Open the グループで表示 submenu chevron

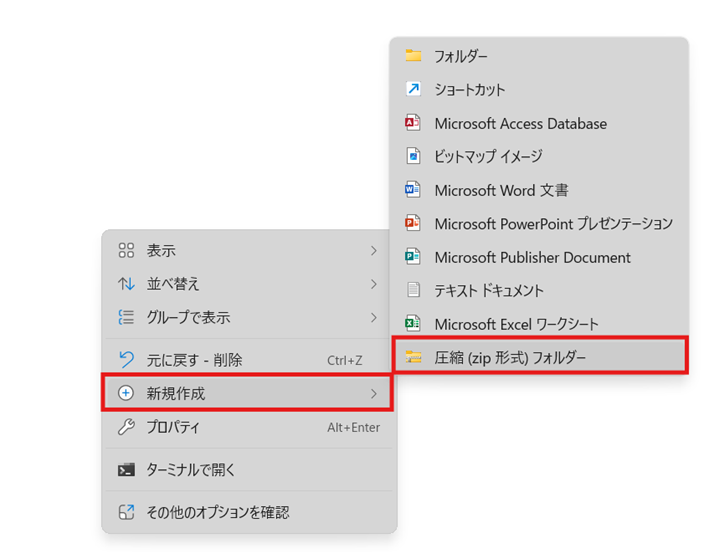(374, 318)
